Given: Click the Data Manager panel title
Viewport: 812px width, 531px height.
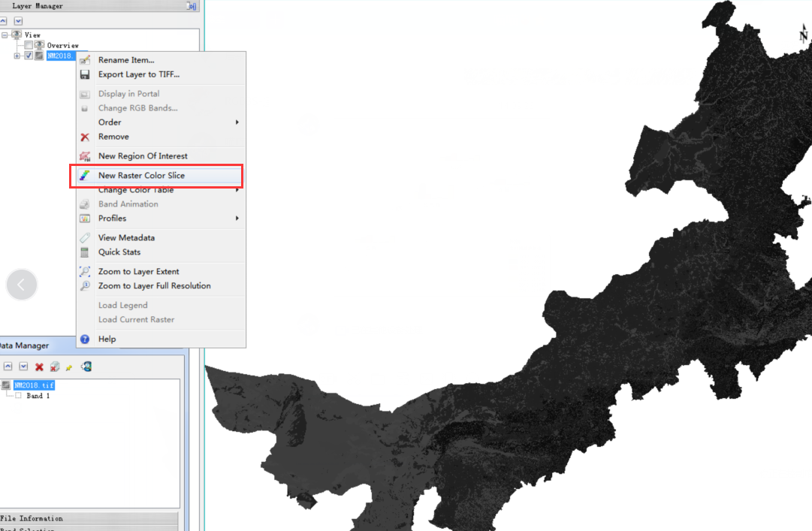Looking at the screenshot, I should [24, 345].
